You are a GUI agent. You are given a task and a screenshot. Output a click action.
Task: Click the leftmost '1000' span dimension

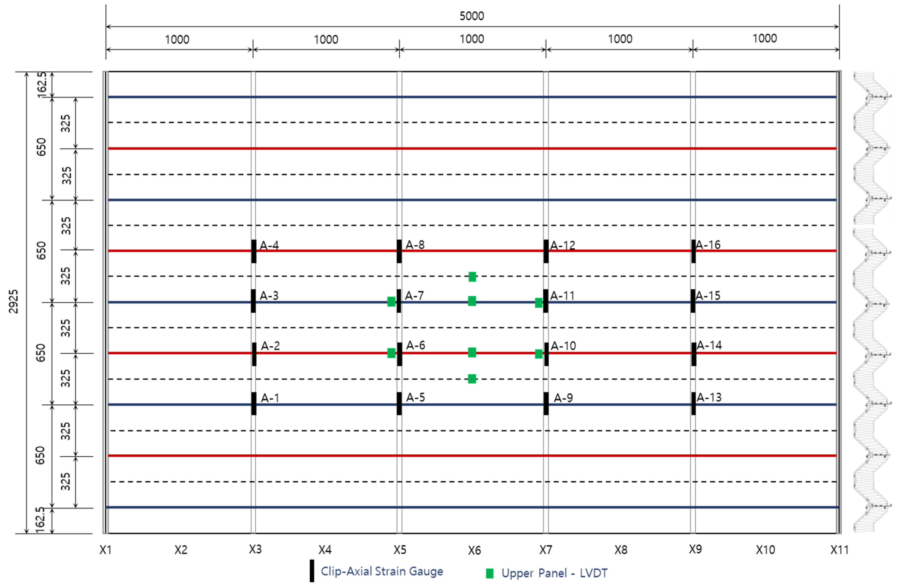point(177,39)
